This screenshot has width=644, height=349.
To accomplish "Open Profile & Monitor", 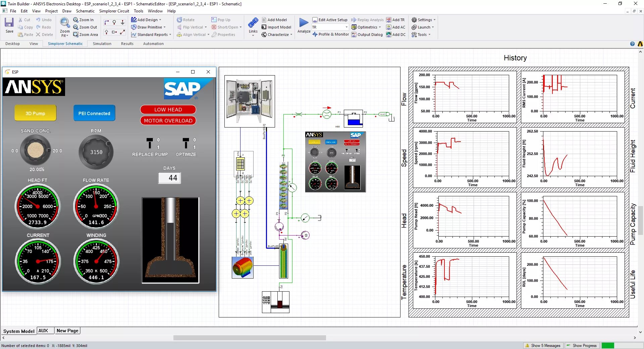I will [x=330, y=34].
